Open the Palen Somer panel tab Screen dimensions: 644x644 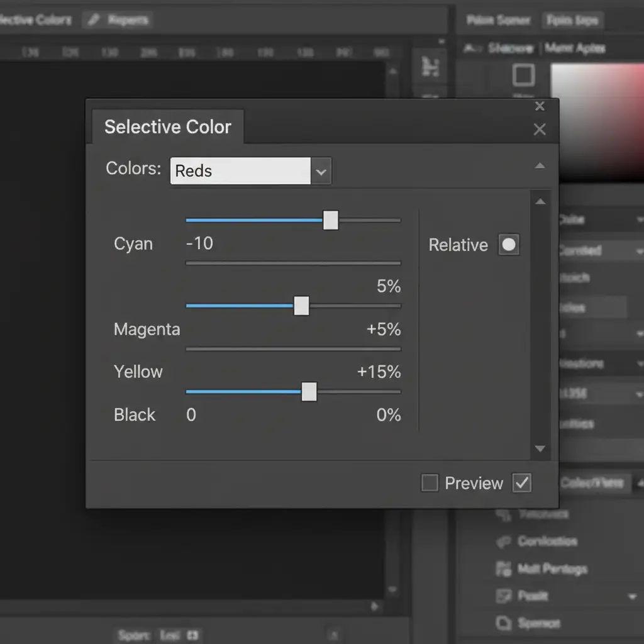498,21
